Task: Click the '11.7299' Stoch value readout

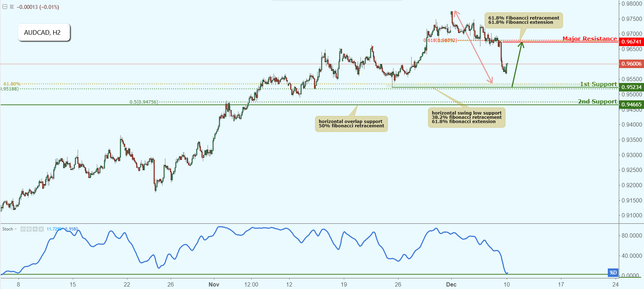Action: coord(54,229)
